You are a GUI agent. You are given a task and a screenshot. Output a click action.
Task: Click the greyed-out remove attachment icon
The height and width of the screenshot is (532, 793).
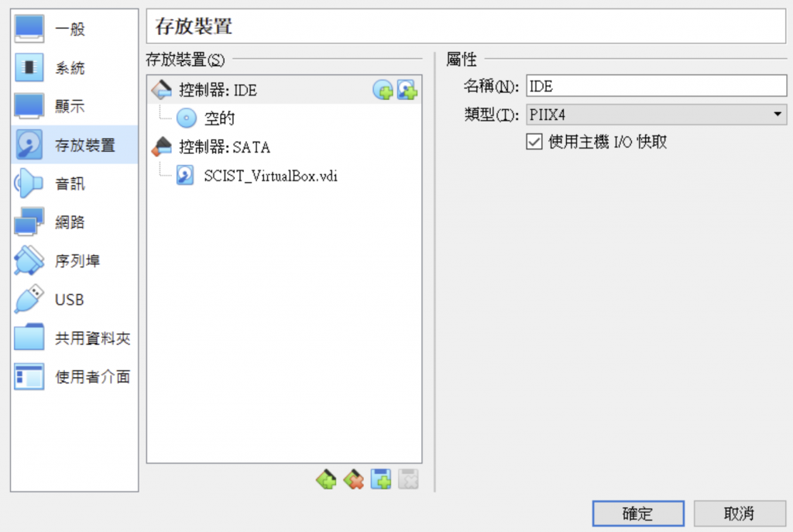point(408,479)
